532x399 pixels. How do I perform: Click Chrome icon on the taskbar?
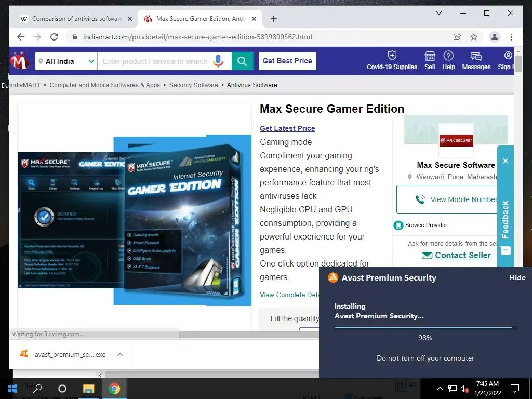pyautogui.click(x=114, y=389)
